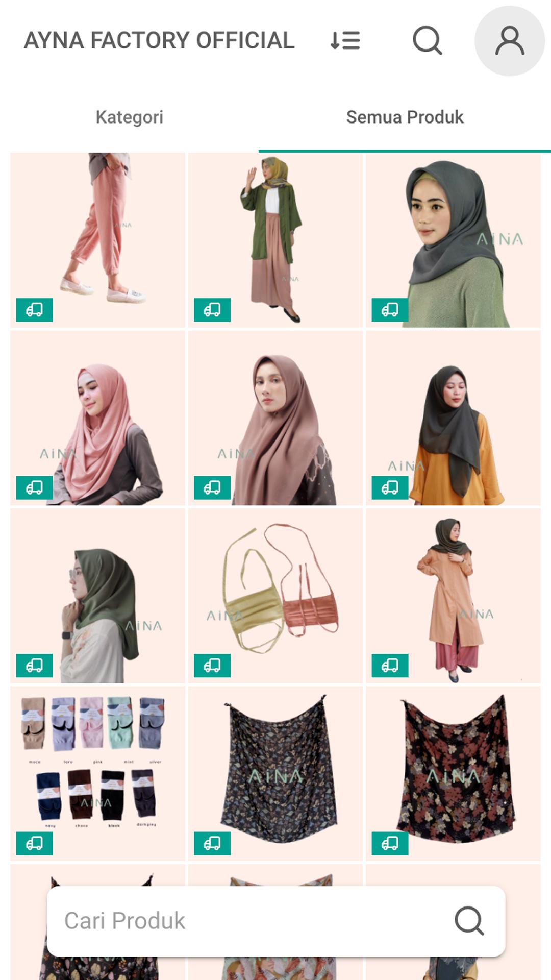This screenshot has height=980, width=551.
Task: Open the green cardigan outfit product
Action: (x=275, y=240)
